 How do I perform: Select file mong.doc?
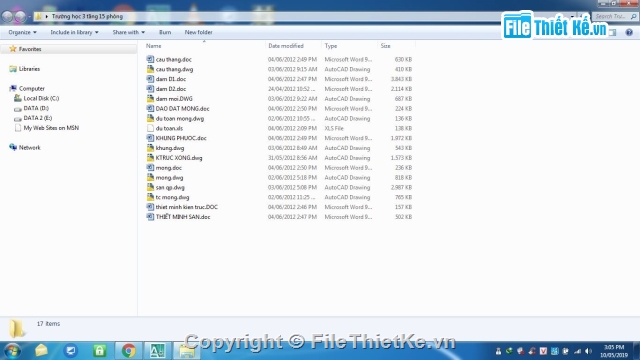coord(169,168)
